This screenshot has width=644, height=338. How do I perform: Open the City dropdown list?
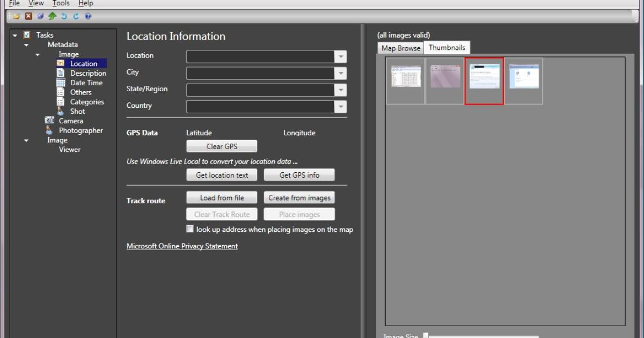pos(340,72)
